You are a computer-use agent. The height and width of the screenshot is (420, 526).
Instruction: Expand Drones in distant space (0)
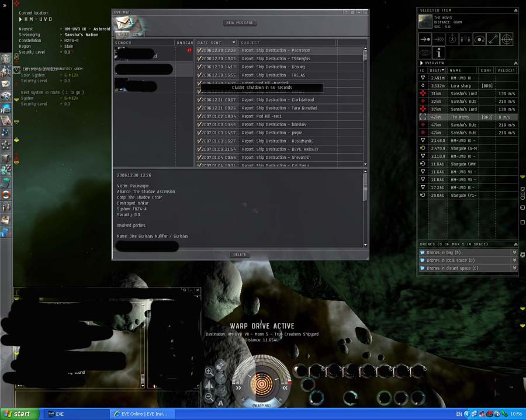coord(514,268)
